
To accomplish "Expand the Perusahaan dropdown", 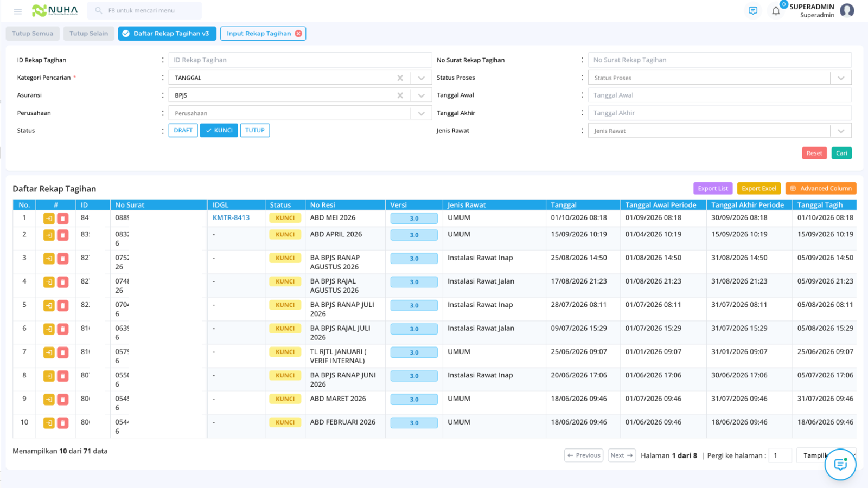I will coord(421,113).
